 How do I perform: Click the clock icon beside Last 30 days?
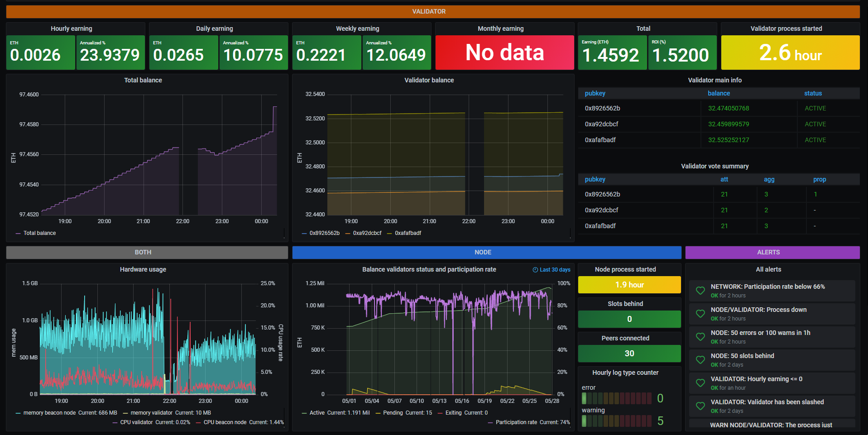(534, 269)
